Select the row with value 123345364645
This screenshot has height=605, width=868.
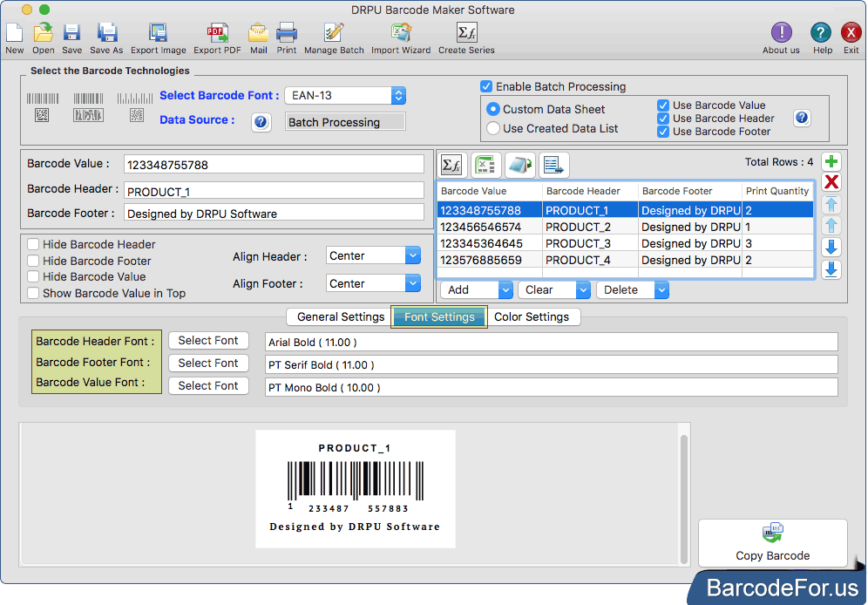(x=625, y=243)
